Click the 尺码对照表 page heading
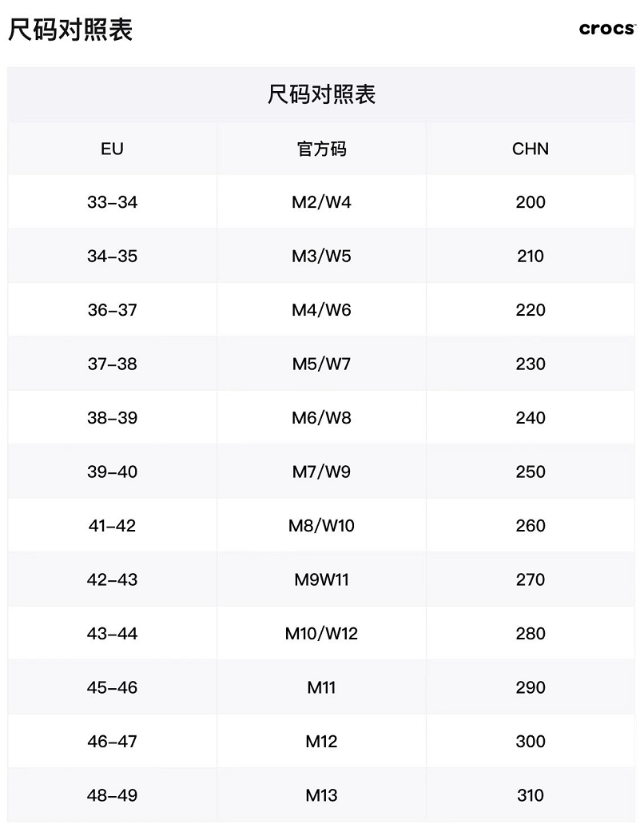 click(70, 30)
